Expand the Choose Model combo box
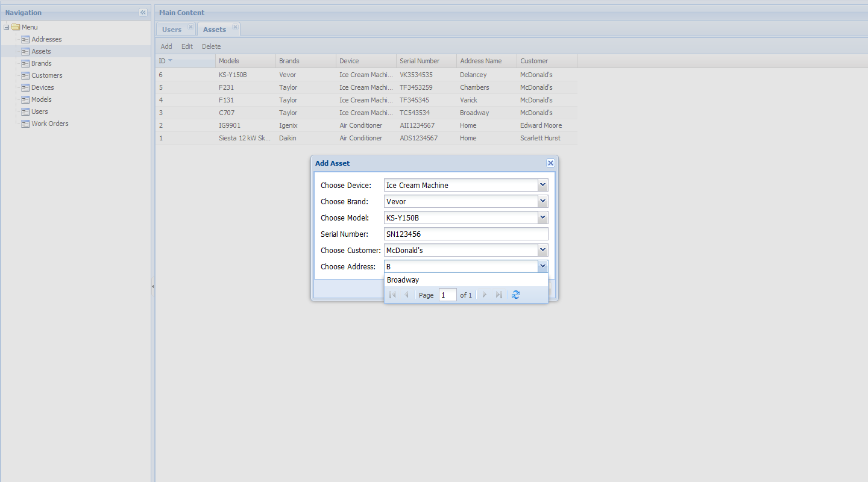Viewport: 868px width, 482px height. click(x=542, y=218)
